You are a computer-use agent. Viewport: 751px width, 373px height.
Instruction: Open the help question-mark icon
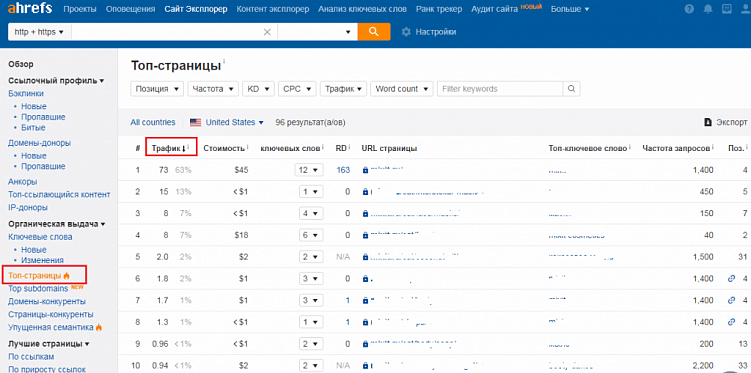689,9
